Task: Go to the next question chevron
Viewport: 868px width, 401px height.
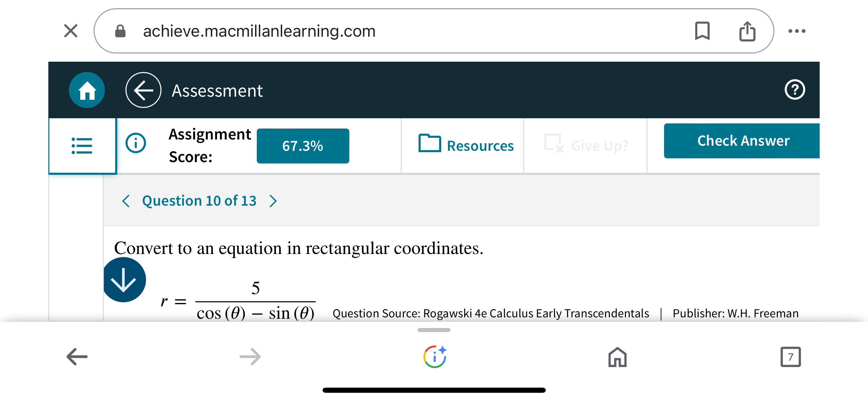Action: 273,201
